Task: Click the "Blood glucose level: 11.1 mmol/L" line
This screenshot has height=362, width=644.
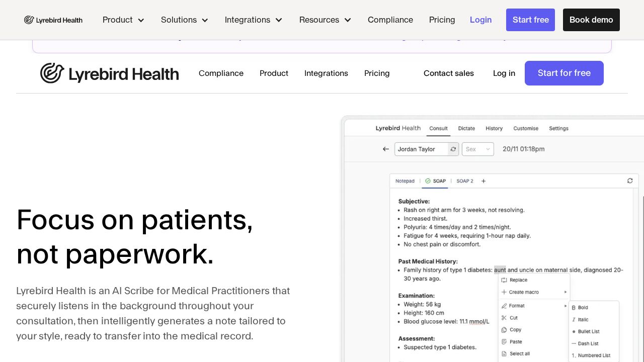Action: tap(446, 322)
